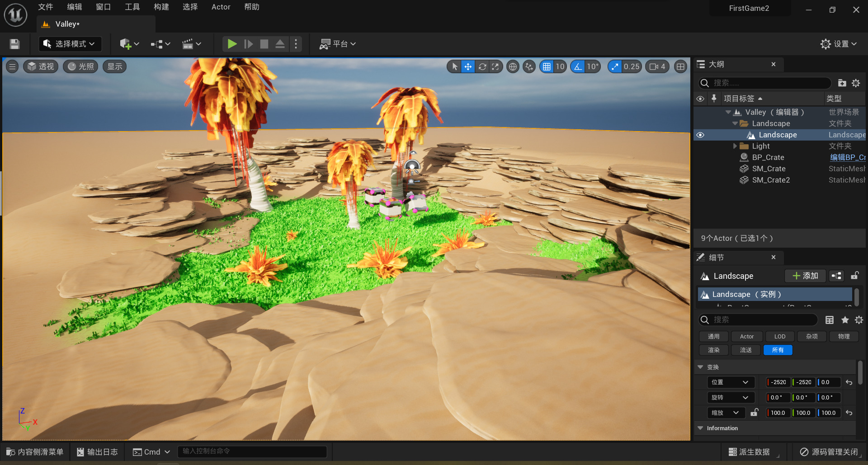The width and height of the screenshot is (868, 465).
Task: Save the current level with disk icon
Action: pyautogui.click(x=14, y=44)
